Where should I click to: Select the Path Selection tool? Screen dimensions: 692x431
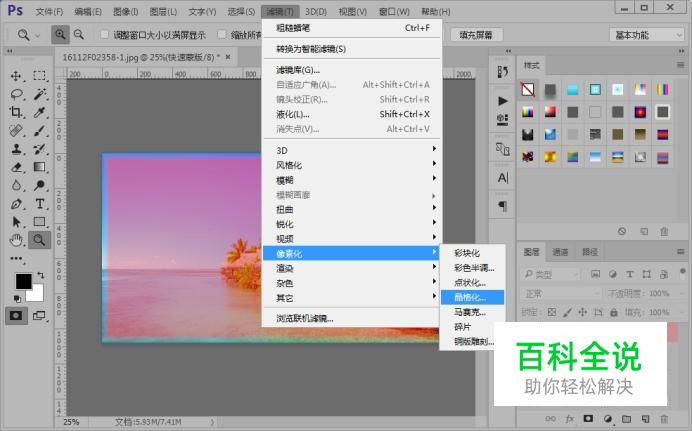[16, 221]
